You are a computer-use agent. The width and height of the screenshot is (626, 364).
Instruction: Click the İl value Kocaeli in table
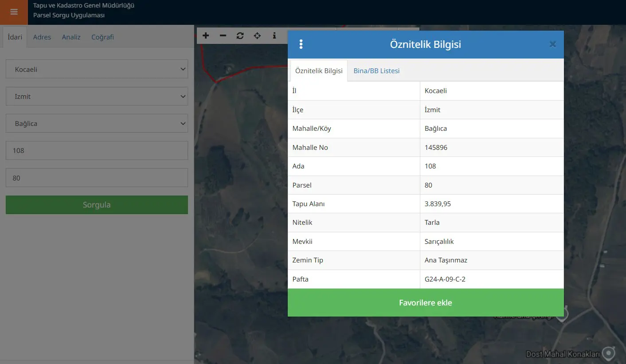(436, 91)
